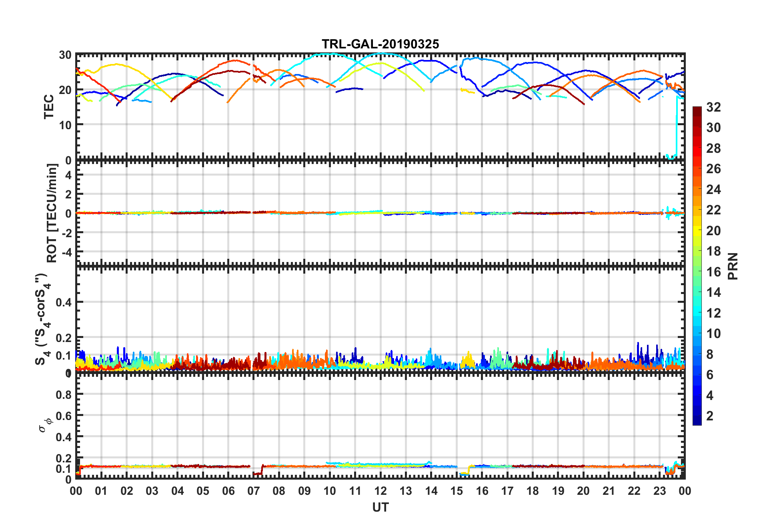Screen dimensions: 761x532
Task: Click the UT x-axis label
Action: click(x=380, y=508)
